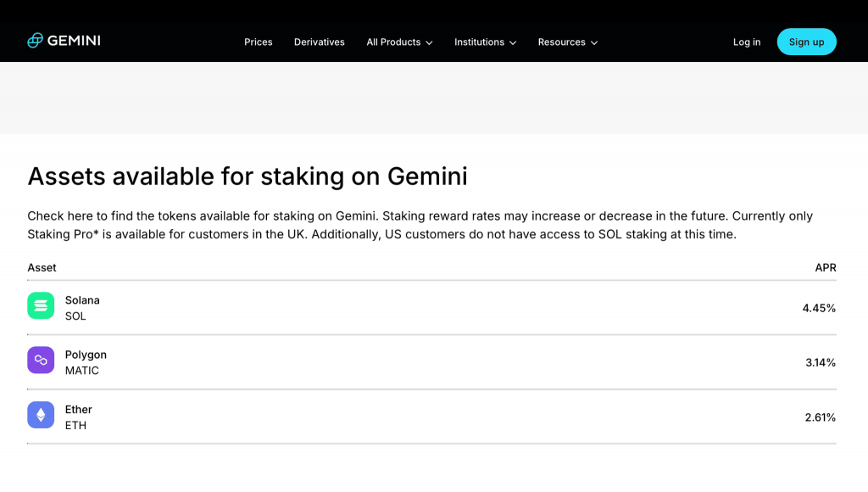Click the Sign up button
The image size is (868, 492).
tap(807, 42)
